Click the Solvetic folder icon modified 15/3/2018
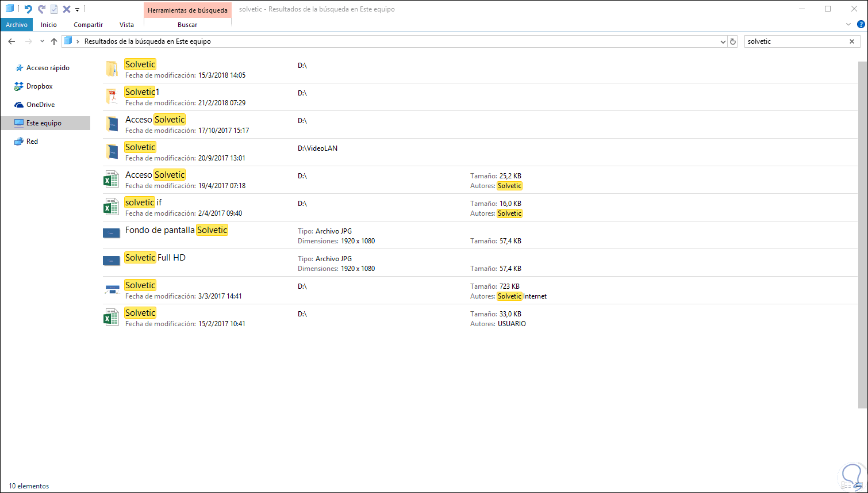Screen dimensions: 868x493 (x=112, y=69)
